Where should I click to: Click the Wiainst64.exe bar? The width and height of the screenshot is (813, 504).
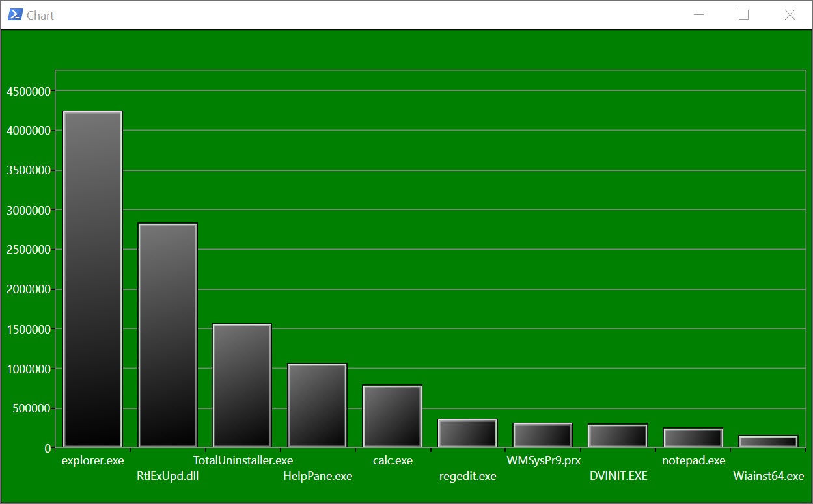click(x=768, y=442)
